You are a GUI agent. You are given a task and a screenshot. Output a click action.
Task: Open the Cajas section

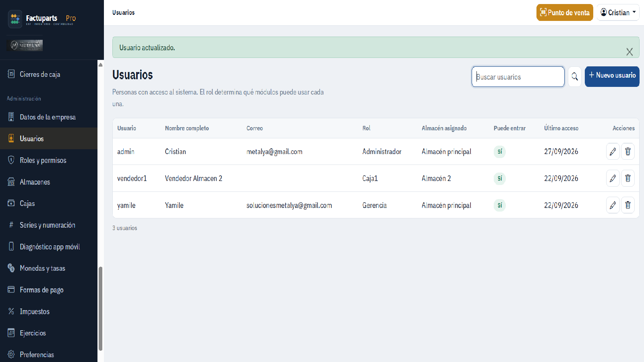pos(49,204)
